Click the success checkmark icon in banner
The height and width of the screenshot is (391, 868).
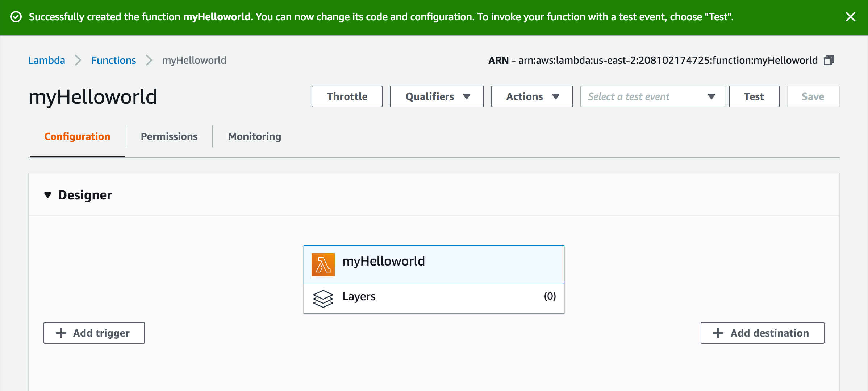click(x=16, y=17)
